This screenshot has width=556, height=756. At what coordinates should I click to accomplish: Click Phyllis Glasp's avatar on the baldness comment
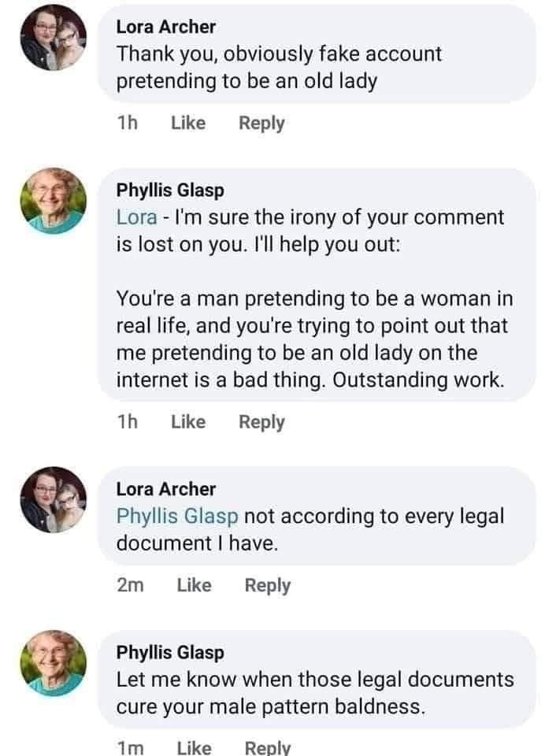53,663
